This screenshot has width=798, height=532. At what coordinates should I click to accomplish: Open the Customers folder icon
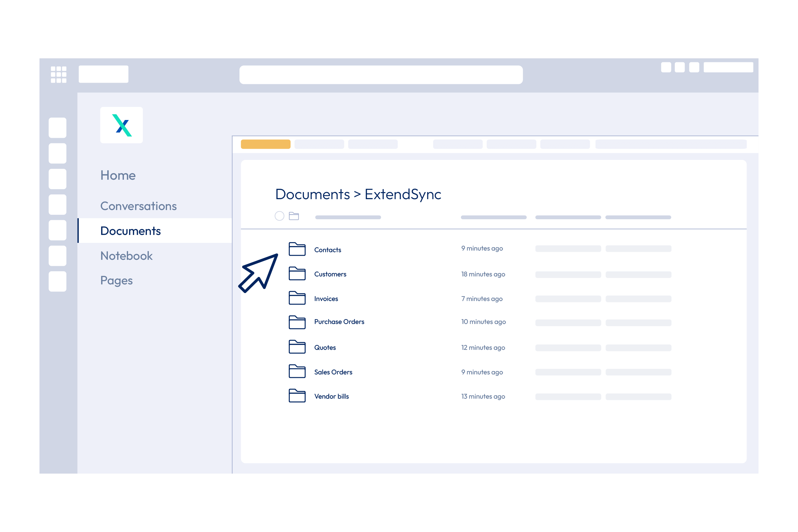pyautogui.click(x=297, y=273)
